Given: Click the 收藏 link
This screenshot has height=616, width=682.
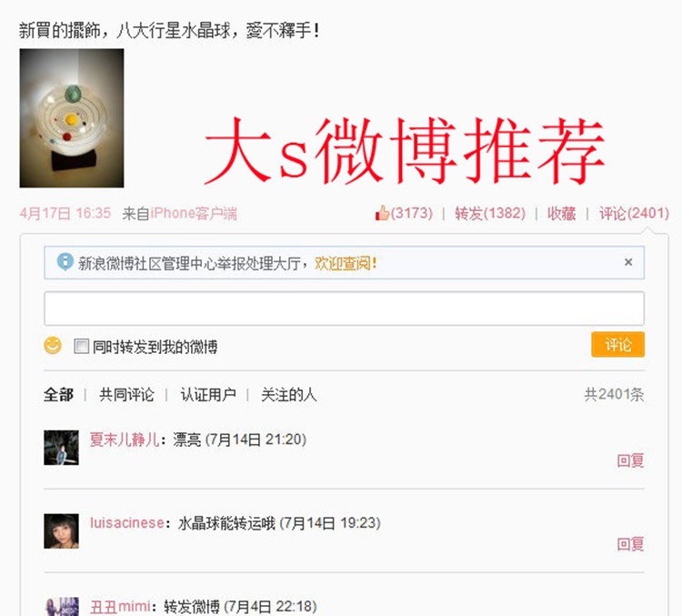Looking at the screenshot, I should 562,213.
